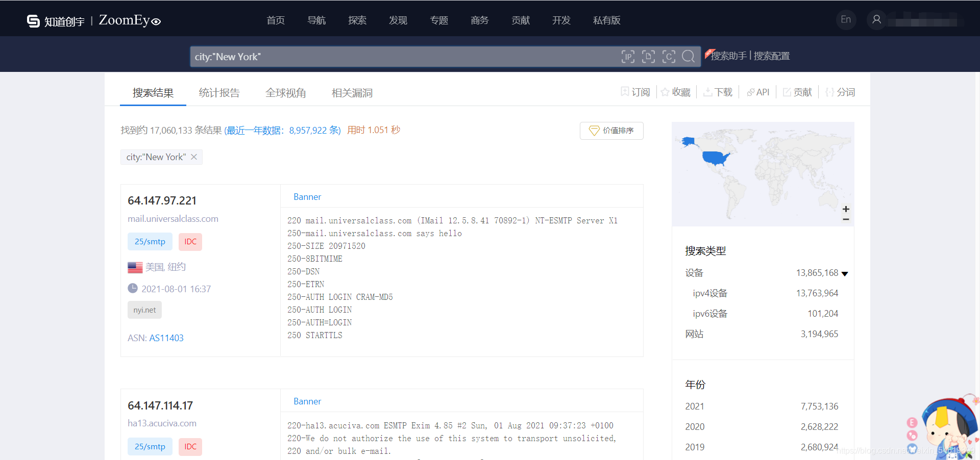
Task: Expand the 设备 device count breakdown
Action: [845, 273]
